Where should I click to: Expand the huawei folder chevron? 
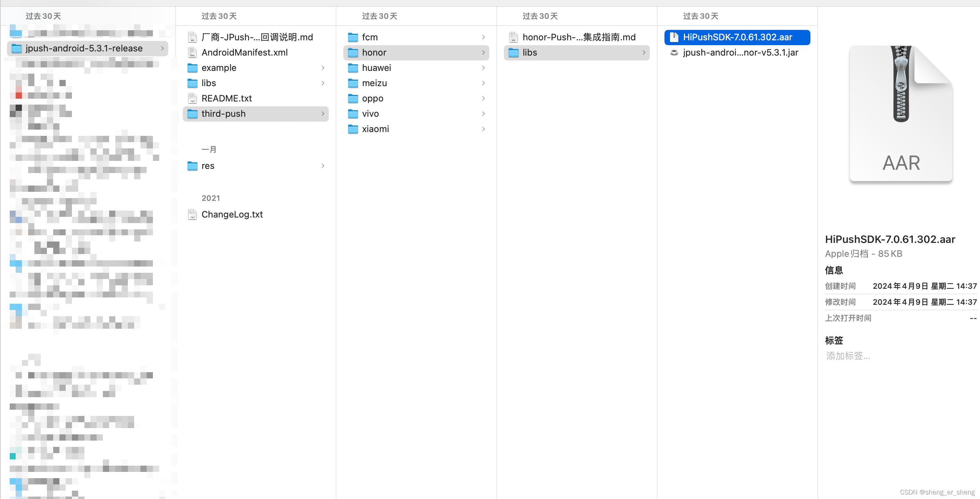(x=483, y=68)
